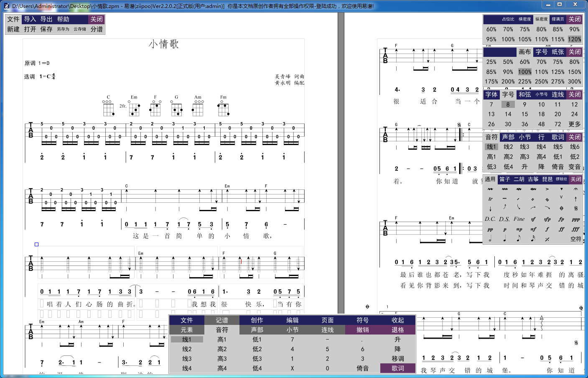Screen dimensions: 588x378
Task: Click 更多 for more font sizes
Action: (x=575, y=124)
